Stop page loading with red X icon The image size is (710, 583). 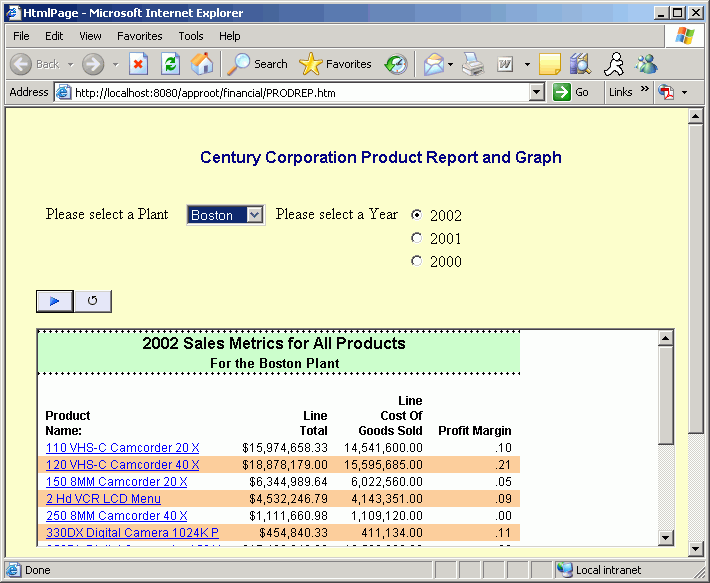(138, 64)
